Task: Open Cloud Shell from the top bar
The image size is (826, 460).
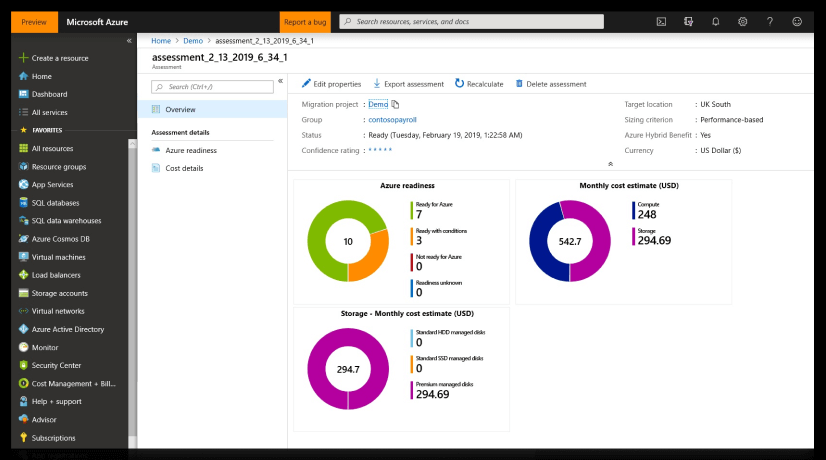Action: [661, 22]
